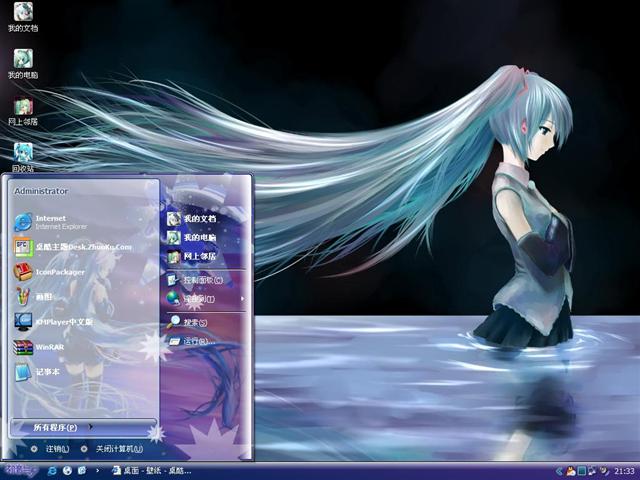Launch KMPlayer中文版 from the pinned list

[62, 322]
